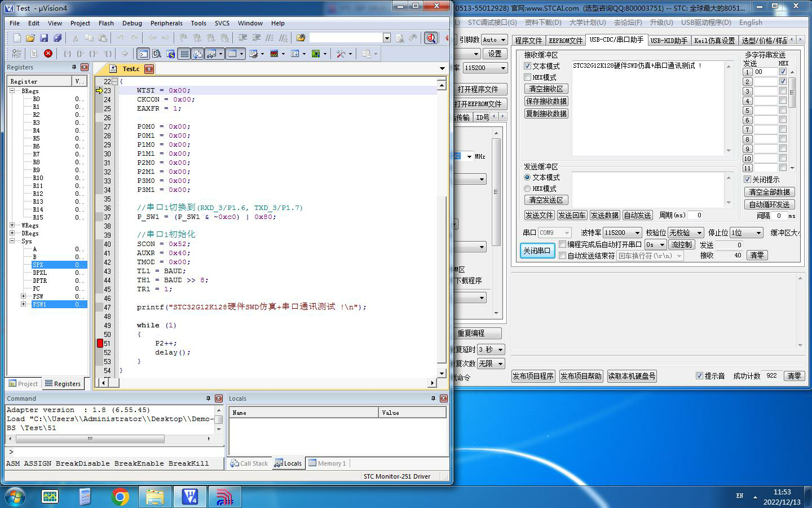Click the Memory Windows icon
Viewport: 812px width, 508px height.
point(232,54)
